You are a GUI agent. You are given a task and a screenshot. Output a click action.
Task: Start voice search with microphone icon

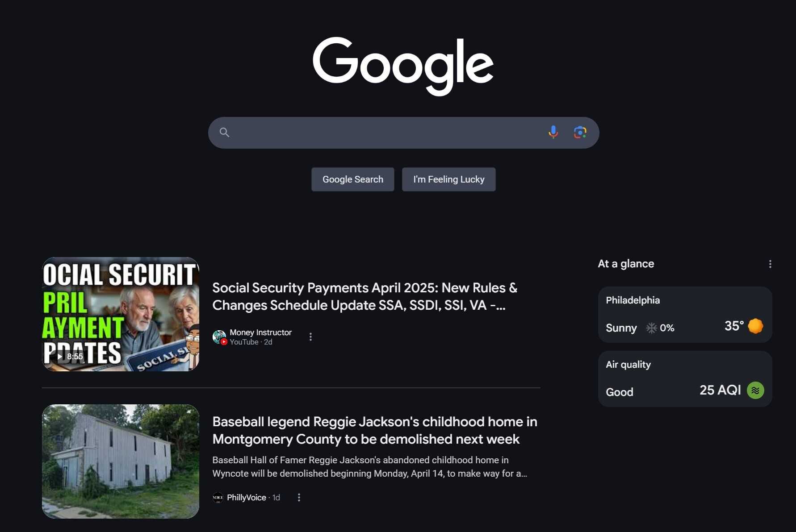coord(553,132)
